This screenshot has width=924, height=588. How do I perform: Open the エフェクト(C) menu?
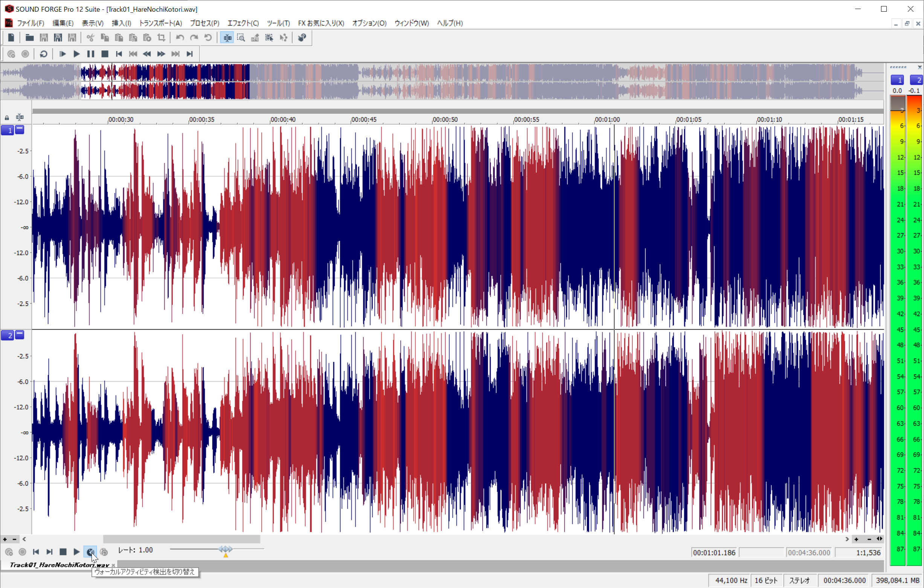pos(243,23)
